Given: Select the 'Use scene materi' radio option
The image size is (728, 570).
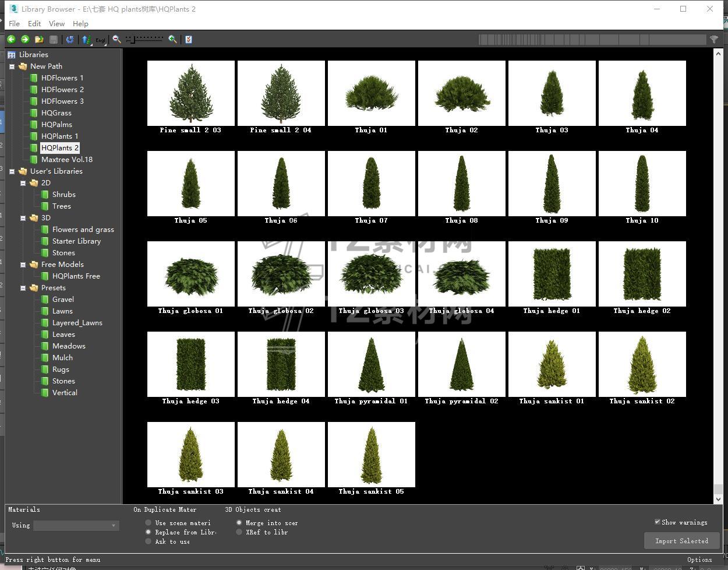Looking at the screenshot, I should click(149, 523).
